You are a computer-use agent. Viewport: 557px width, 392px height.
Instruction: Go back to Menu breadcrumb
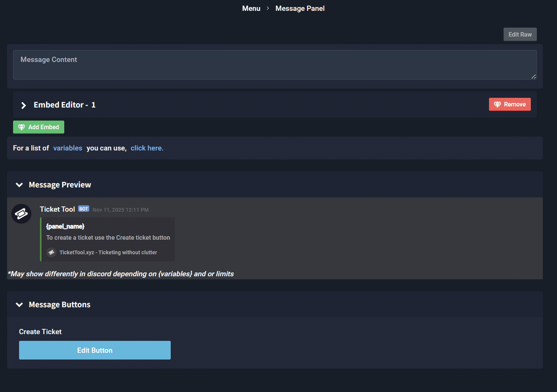coord(251,8)
